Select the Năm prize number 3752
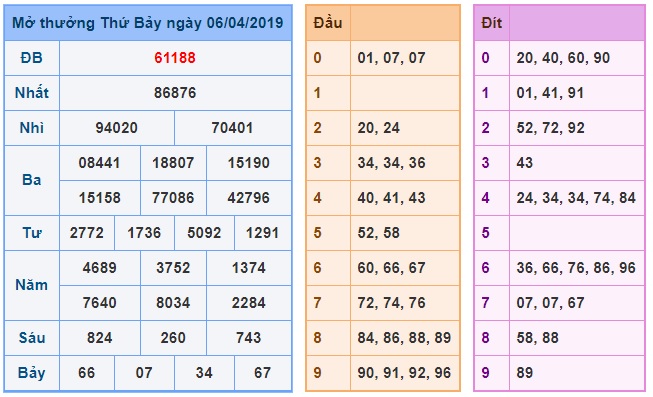The height and width of the screenshot is (397, 653). (173, 268)
